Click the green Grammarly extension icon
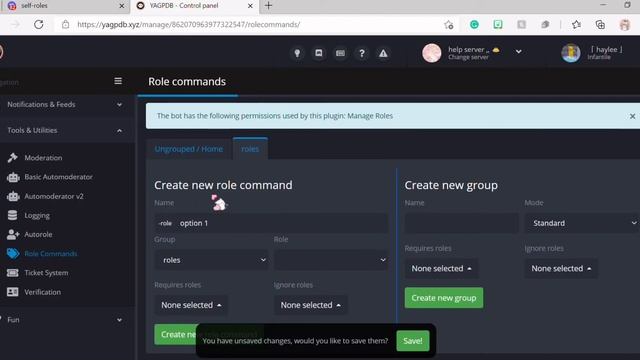This screenshot has width=640, height=360. 474,24
